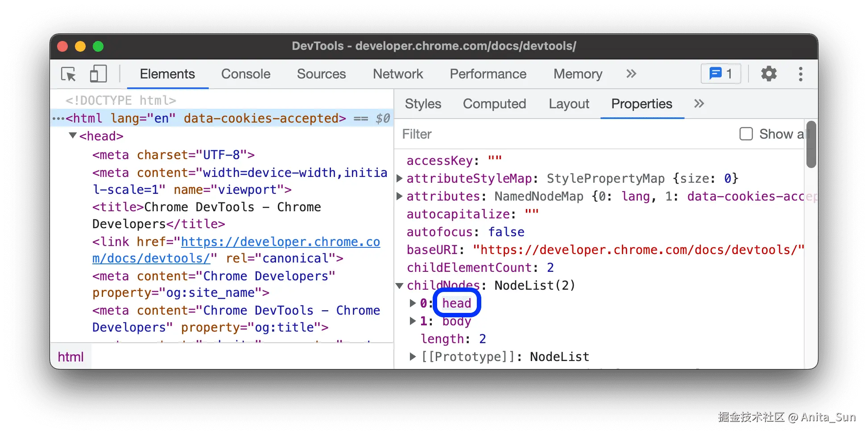Image resolution: width=868 pixels, height=435 pixels.
Task: Click the Properties pane vertical scrollbar
Action: 811,144
